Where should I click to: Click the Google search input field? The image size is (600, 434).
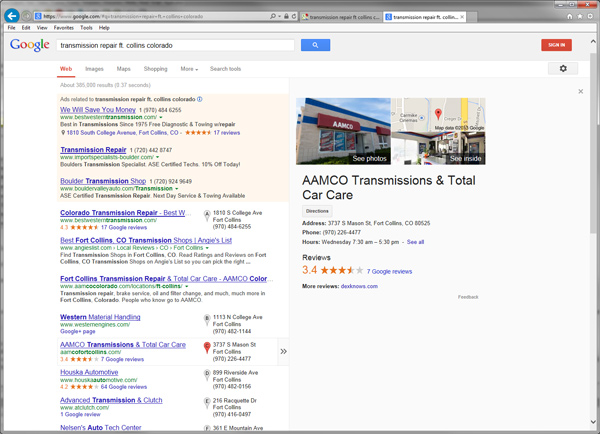175,45
